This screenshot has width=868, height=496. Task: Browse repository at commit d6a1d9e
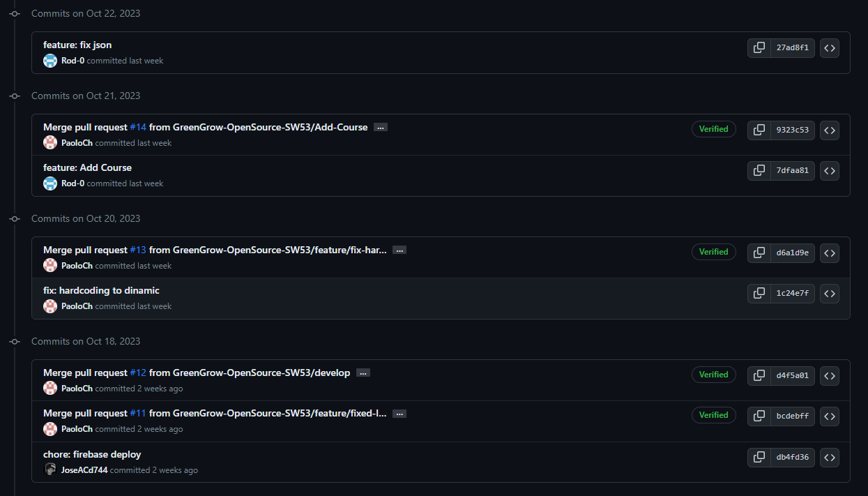coord(830,253)
